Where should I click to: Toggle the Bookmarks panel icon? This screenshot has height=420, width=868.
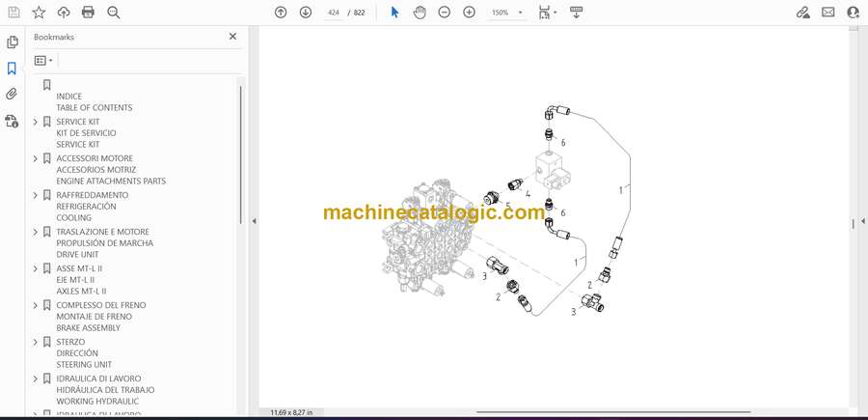[x=12, y=69]
